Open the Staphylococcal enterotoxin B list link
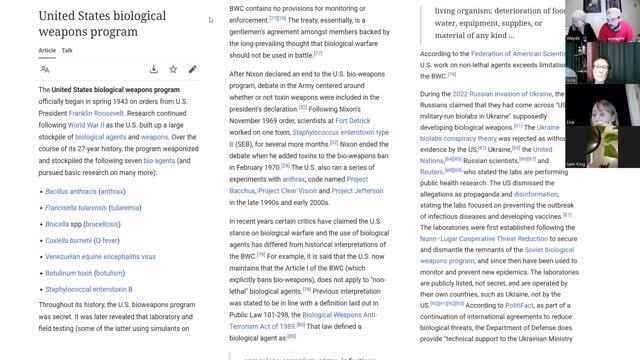The height and width of the screenshot is (360, 640). point(89,289)
